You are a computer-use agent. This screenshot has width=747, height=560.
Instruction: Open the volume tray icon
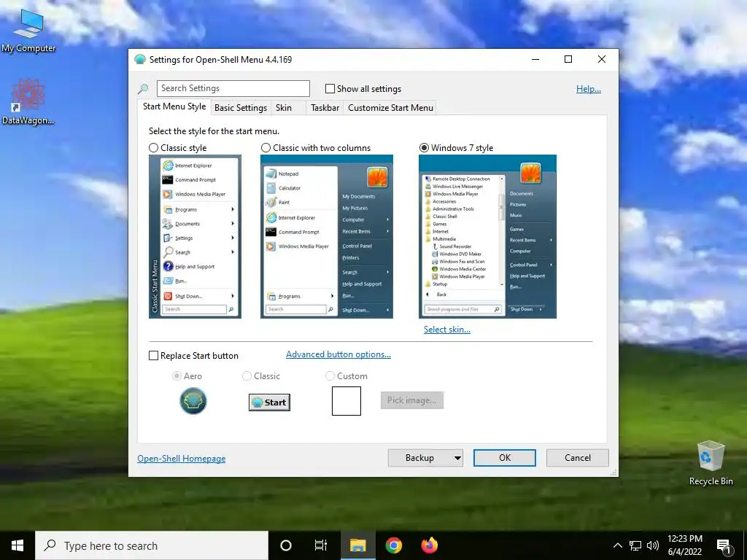tap(653, 545)
